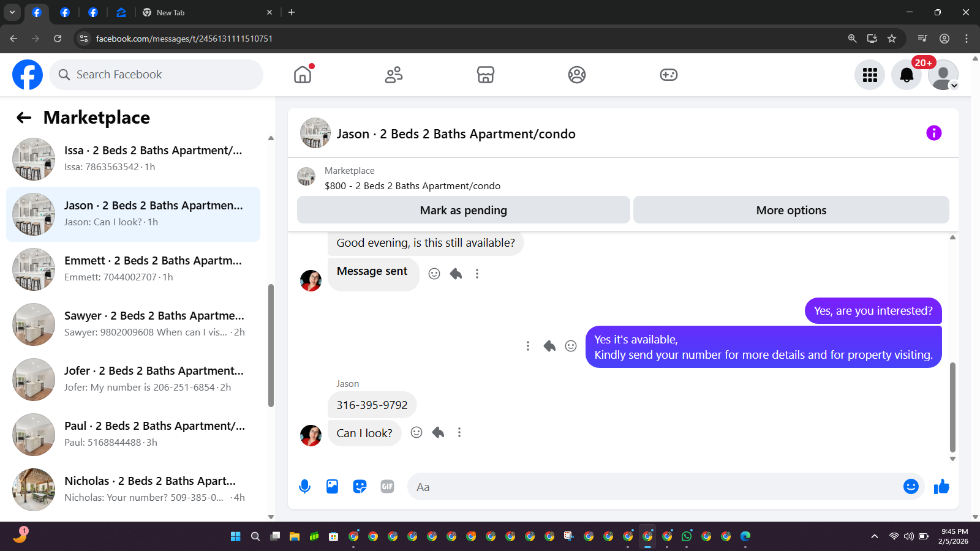Image resolution: width=980 pixels, height=551 pixels.
Task: Reply to the "Yes it's available" message
Action: [x=549, y=346]
